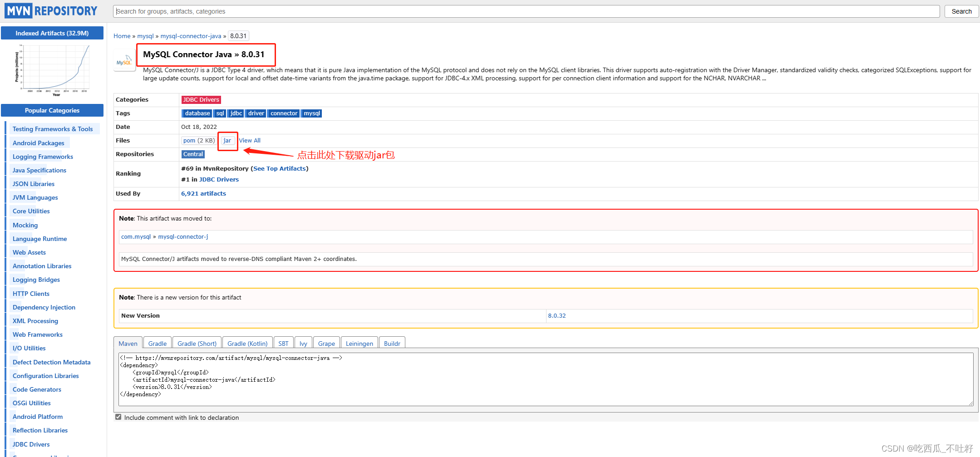Viewport: 980px width, 457px height.
Task: Open Defect Detection Metadata category
Action: (52, 362)
